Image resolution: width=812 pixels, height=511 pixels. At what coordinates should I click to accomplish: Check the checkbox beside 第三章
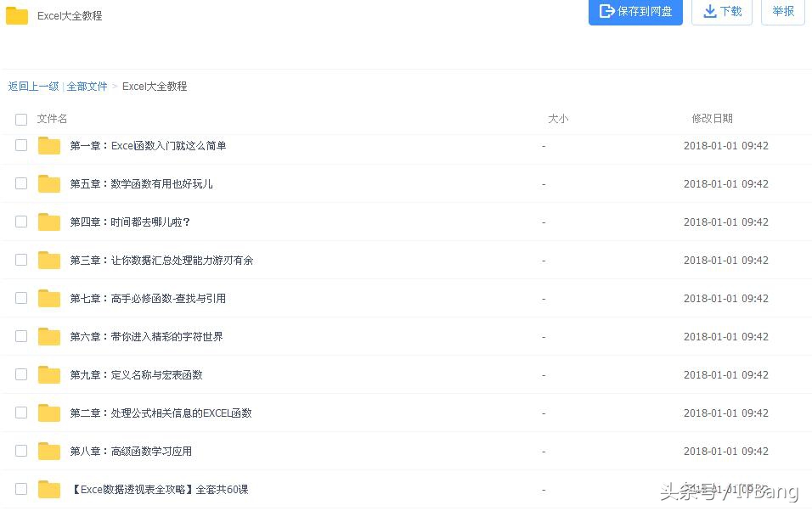21,260
